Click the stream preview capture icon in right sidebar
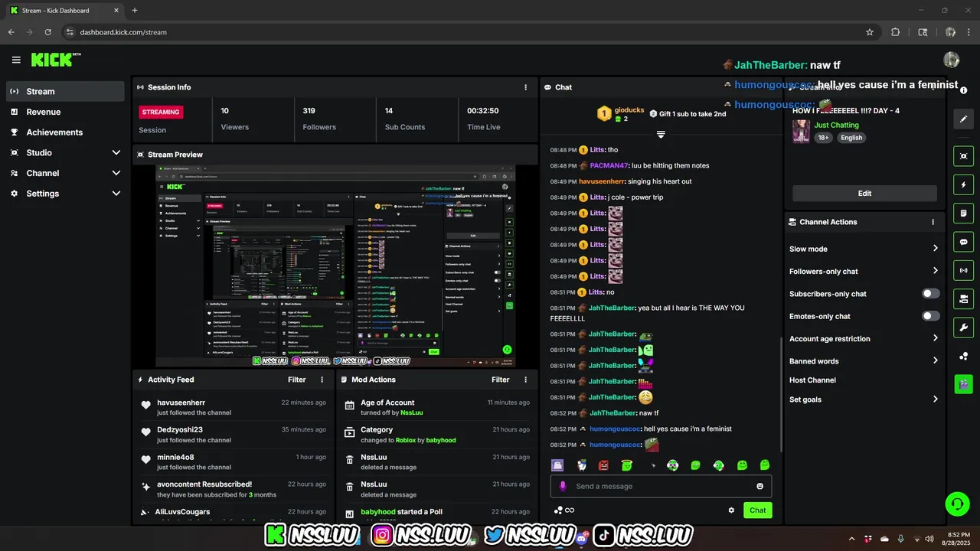This screenshot has height=551, width=980. click(963, 156)
